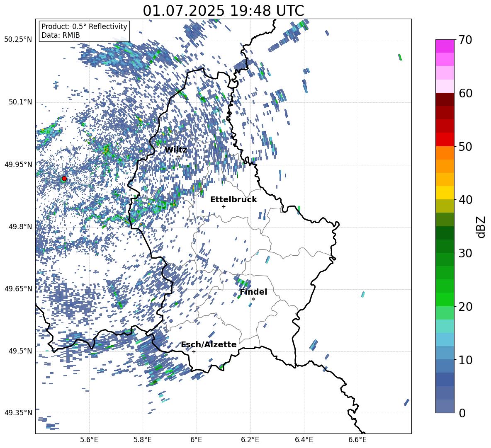Viewport: 491px width, 448px height.
Task: Click the Wiltz city label
Action: point(176,150)
